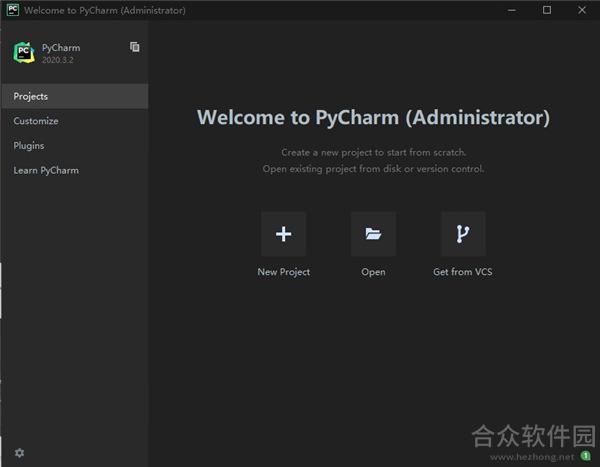Click the Open folder icon
This screenshot has width=600, height=467.
pyautogui.click(x=373, y=234)
